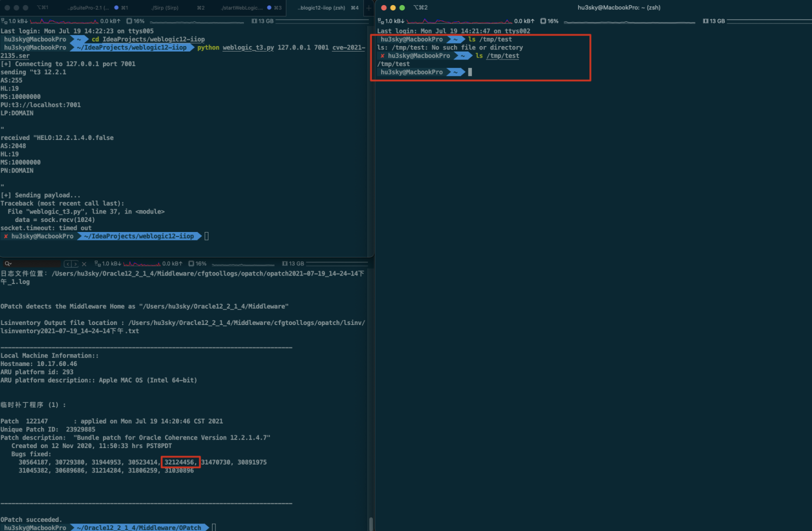Click CPU chip icon in bottom-left pane status bar
812x531 pixels.
tap(191, 263)
